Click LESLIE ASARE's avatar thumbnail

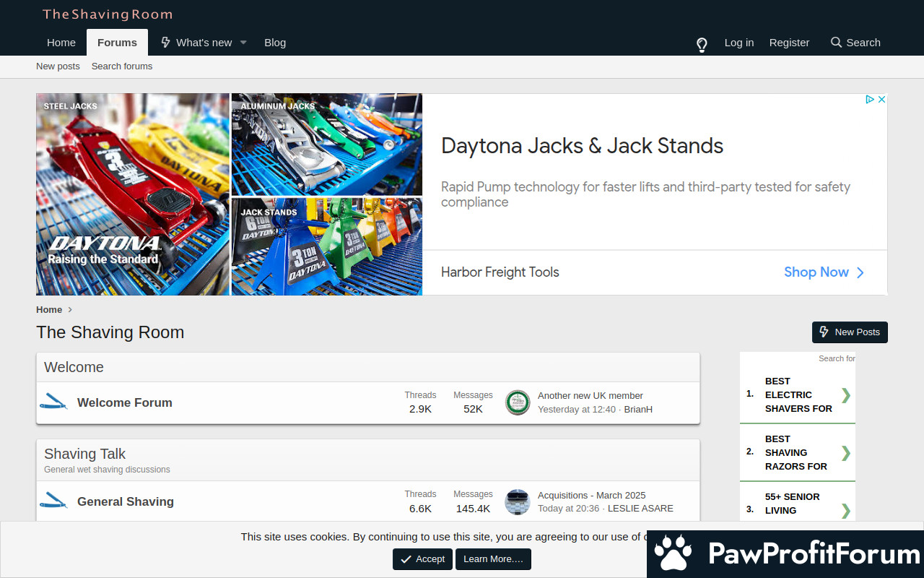click(x=518, y=501)
